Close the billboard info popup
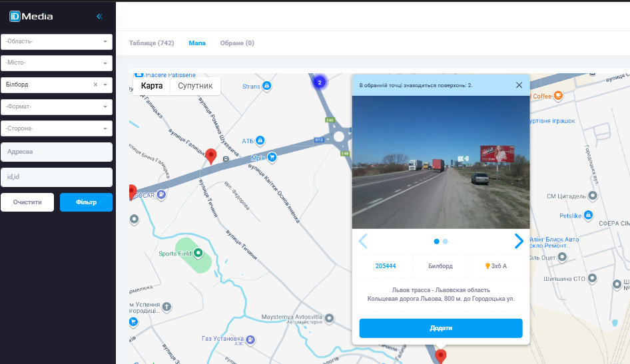630x364 pixels. tap(519, 85)
